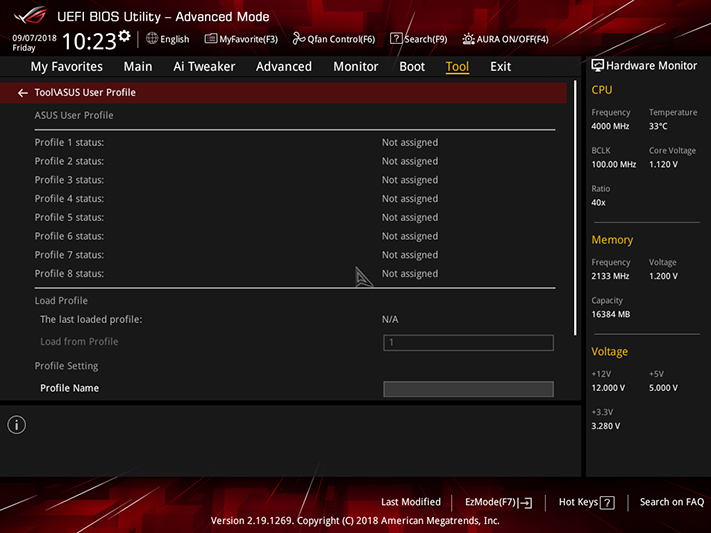Click the 'Load from Profile' label
The image size is (711, 533).
(x=79, y=342)
